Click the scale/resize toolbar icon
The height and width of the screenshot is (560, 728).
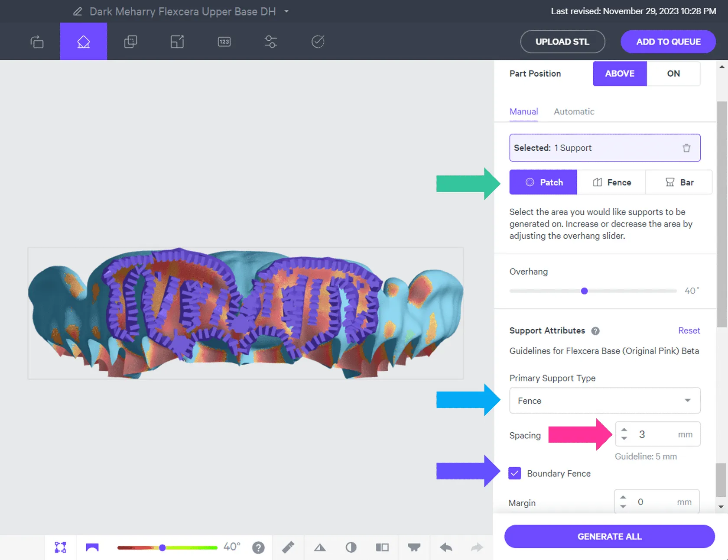(x=177, y=42)
